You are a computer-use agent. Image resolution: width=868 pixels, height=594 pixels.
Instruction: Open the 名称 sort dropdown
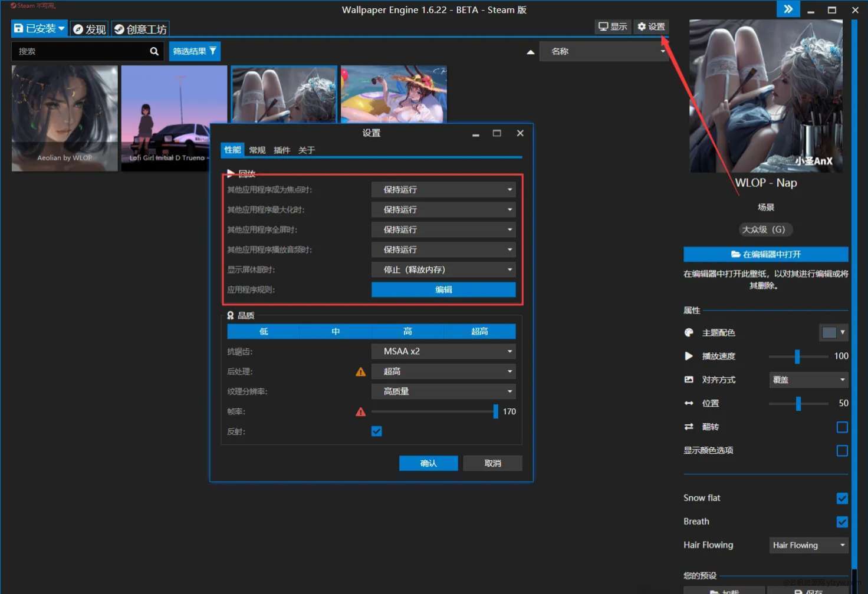[604, 51]
